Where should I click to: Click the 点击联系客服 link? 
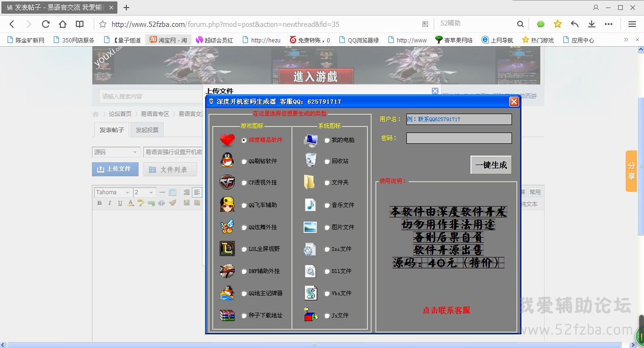[446, 310]
